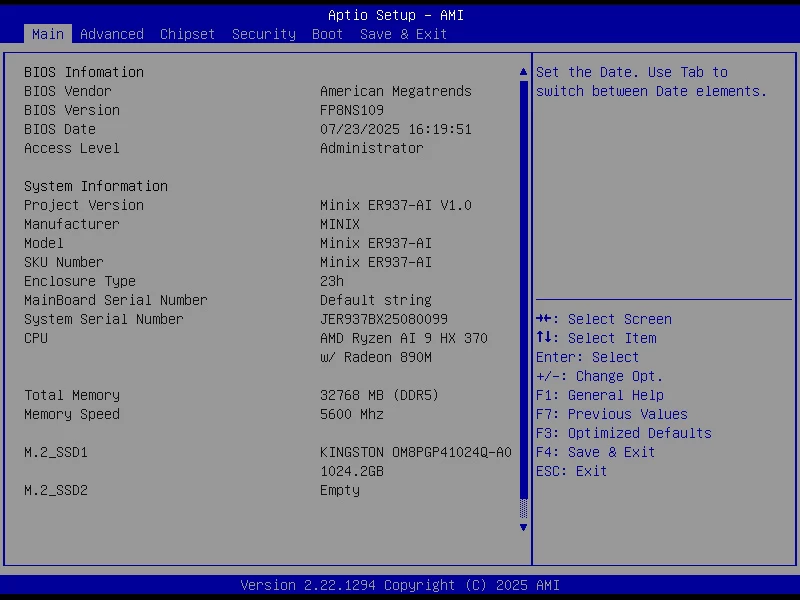Click the Minix ER937-AI V1.0 value
800x600 pixels.
click(x=396, y=205)
